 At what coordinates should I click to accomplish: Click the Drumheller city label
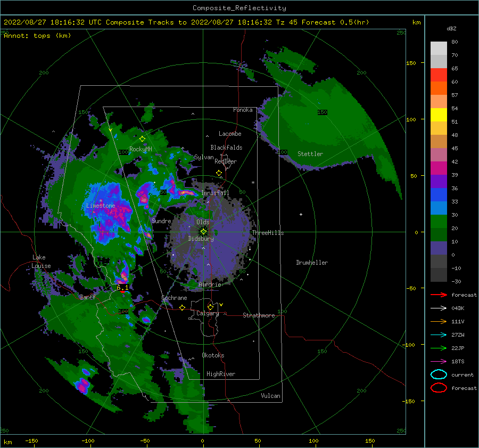[x=312, y=263]
